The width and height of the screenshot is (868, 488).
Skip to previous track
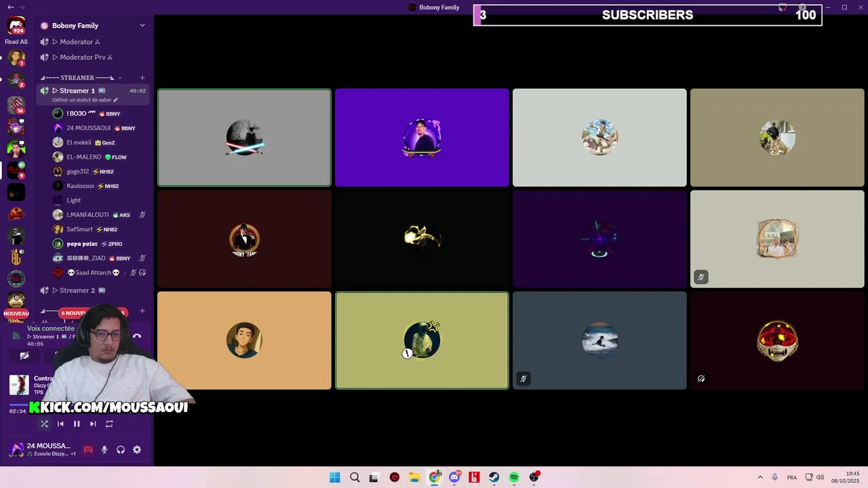[60, 424]
